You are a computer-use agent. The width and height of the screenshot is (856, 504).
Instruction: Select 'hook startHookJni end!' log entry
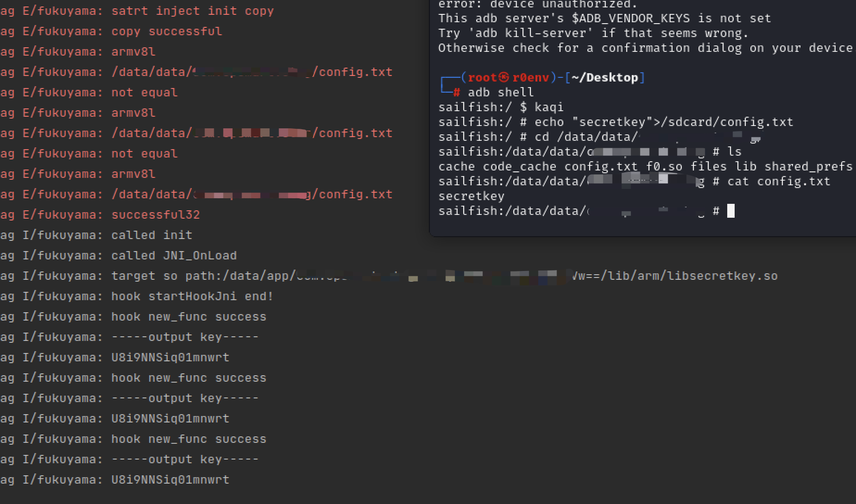192,296
